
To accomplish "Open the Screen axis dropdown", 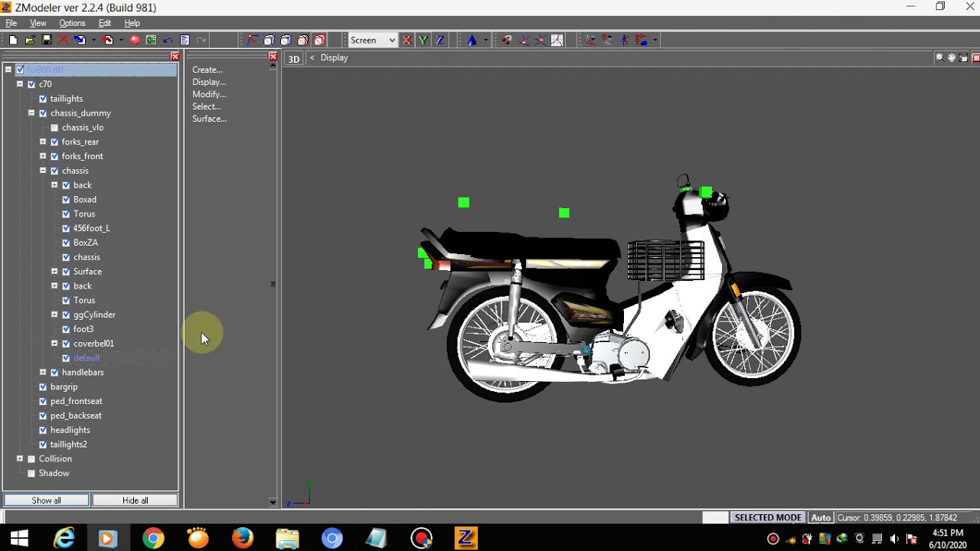I will tap(372, 40).
